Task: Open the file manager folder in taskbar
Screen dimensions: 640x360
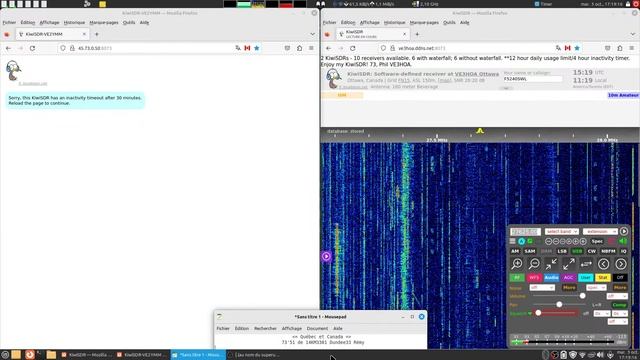Action: (x=51, y=355)
